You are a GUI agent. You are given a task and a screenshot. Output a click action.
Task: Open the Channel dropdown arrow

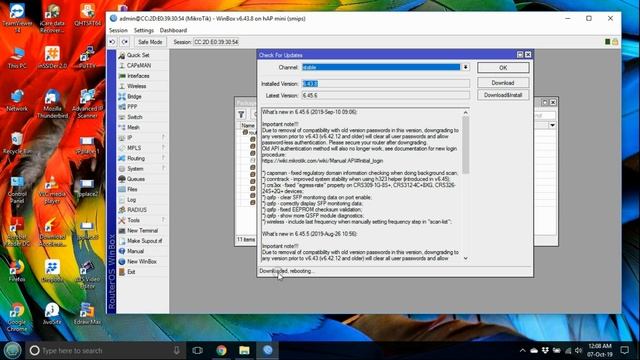(465, 67)
